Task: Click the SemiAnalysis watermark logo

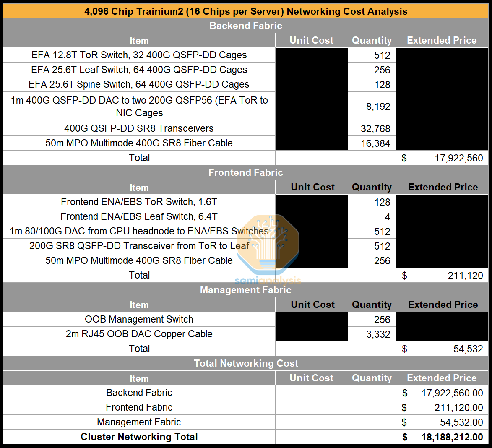Action: tap(268, 247)
